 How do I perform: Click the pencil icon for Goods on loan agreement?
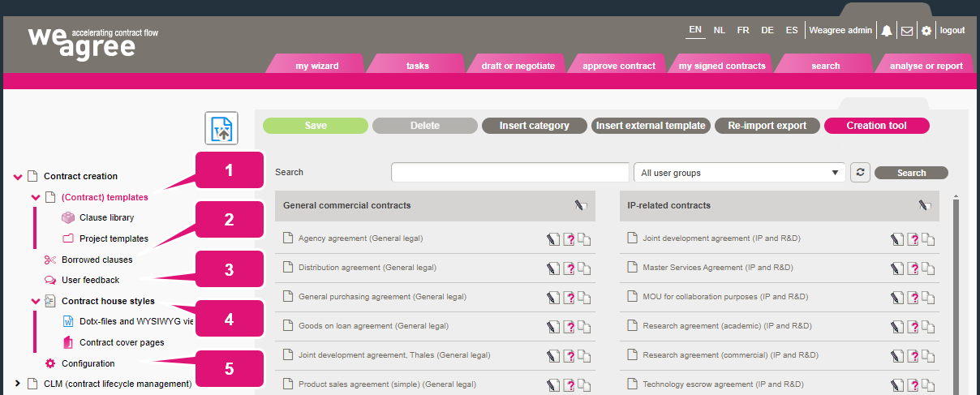click(x=553, y=326)
